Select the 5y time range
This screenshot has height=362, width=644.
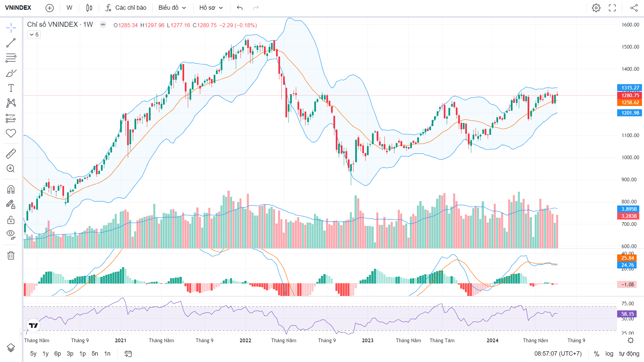(33, 354)
